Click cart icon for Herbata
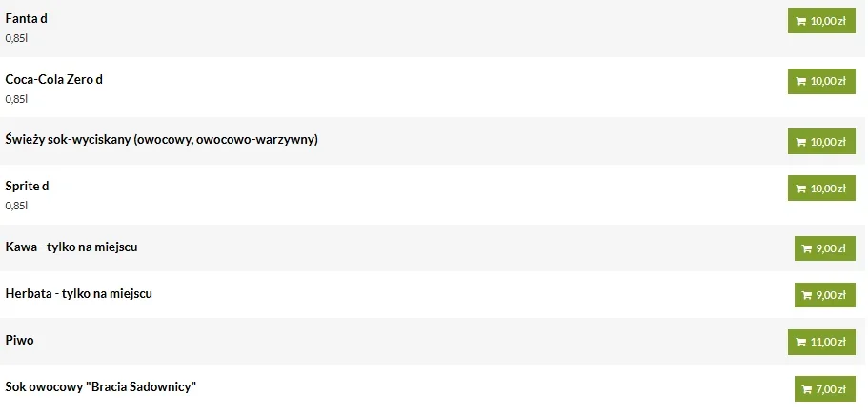The width and height of the screenshot is (868, 415). 807,295
